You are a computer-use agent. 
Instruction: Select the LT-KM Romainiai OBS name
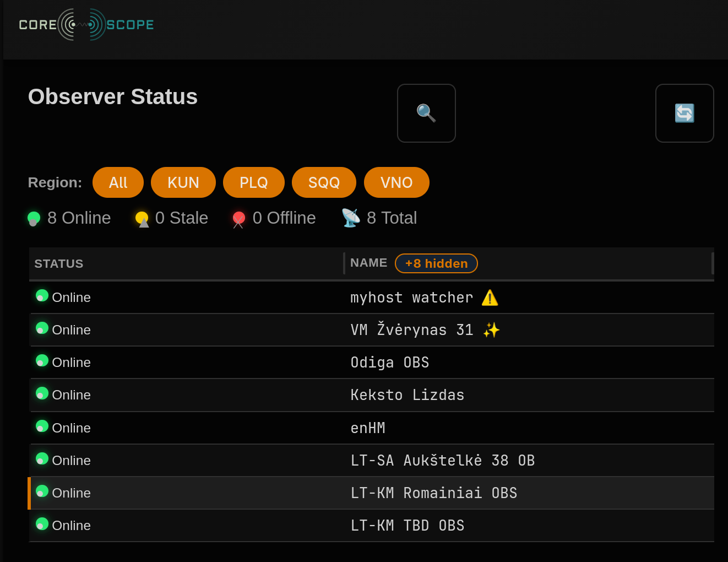tap(434, 493)
